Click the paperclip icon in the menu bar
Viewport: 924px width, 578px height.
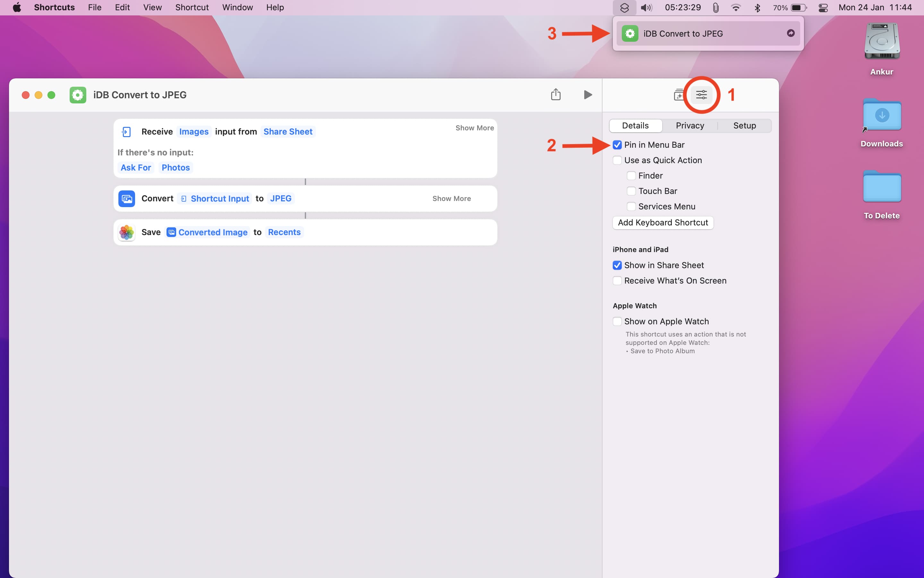click(715, 8)
